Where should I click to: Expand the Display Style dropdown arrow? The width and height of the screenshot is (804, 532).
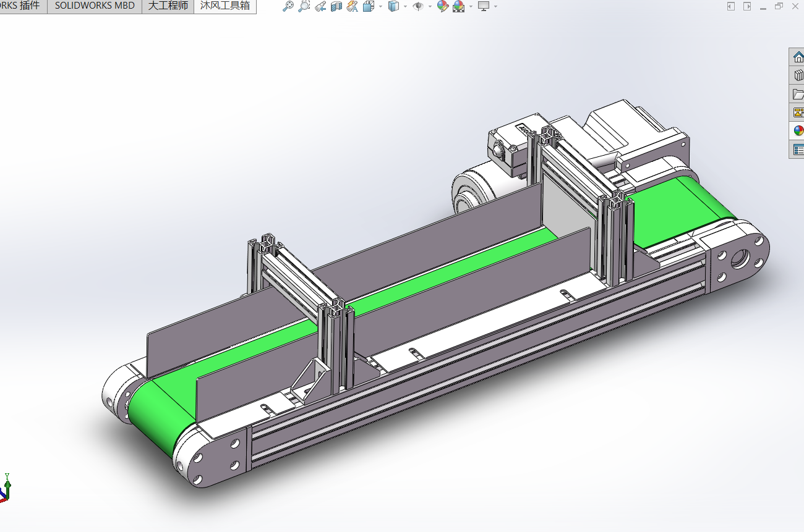[x=405, y=7]
